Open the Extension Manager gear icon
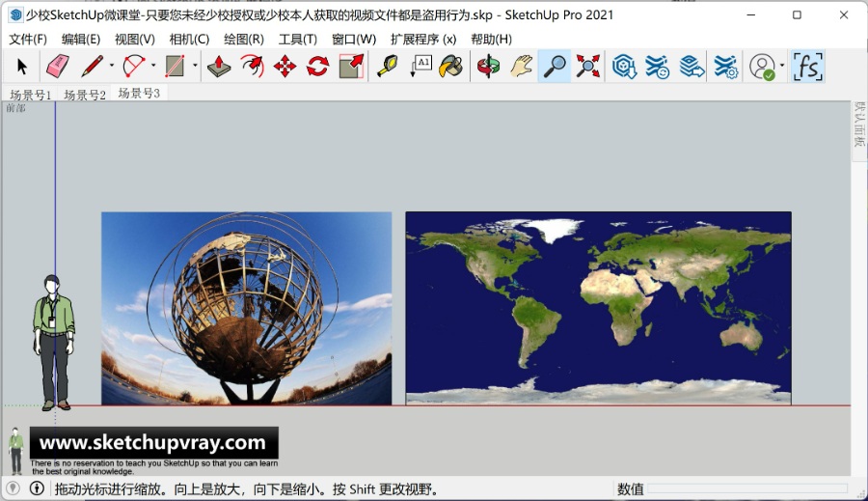The height and width of the screenshot is (501, 868). click(725, 67)
